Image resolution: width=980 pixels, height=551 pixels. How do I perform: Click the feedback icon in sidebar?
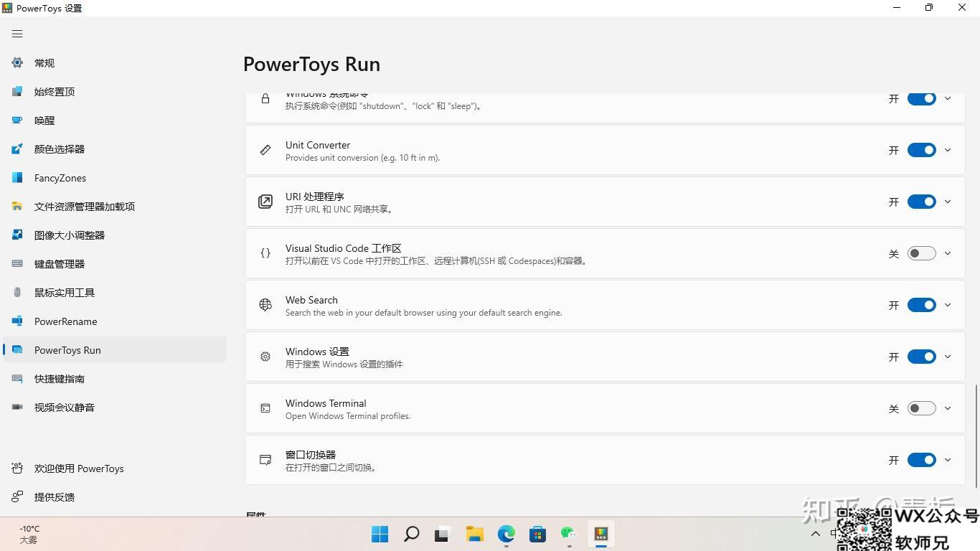coord(17,497)
